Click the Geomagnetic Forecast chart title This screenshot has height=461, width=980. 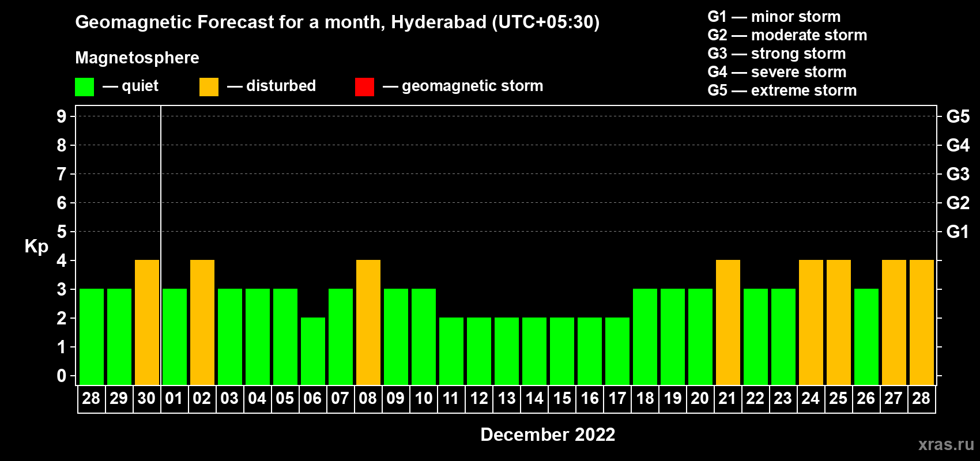tap(337, 22)
